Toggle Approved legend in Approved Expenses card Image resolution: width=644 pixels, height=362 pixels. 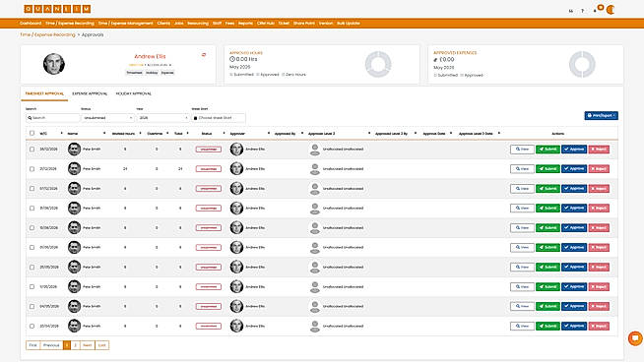coord(472,75)
